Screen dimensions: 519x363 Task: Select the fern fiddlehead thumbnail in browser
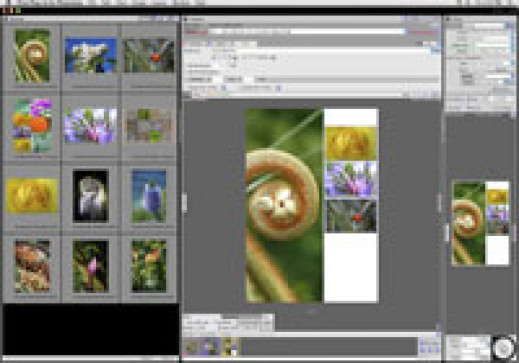32,56
